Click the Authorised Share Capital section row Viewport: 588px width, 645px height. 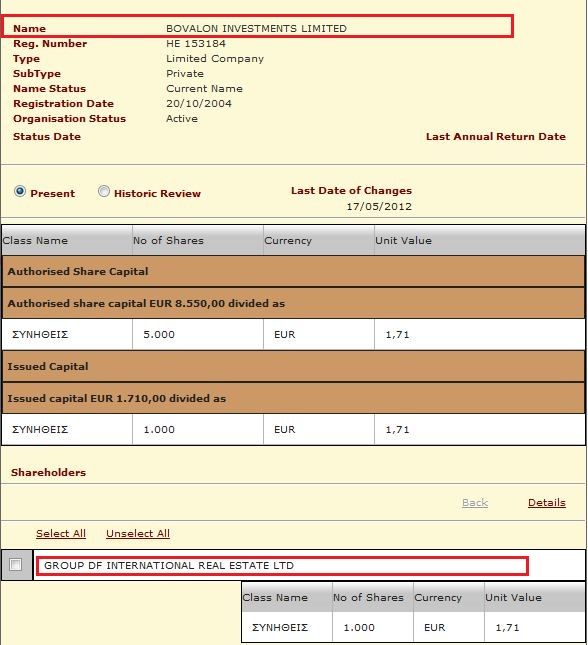coord(293,271)
